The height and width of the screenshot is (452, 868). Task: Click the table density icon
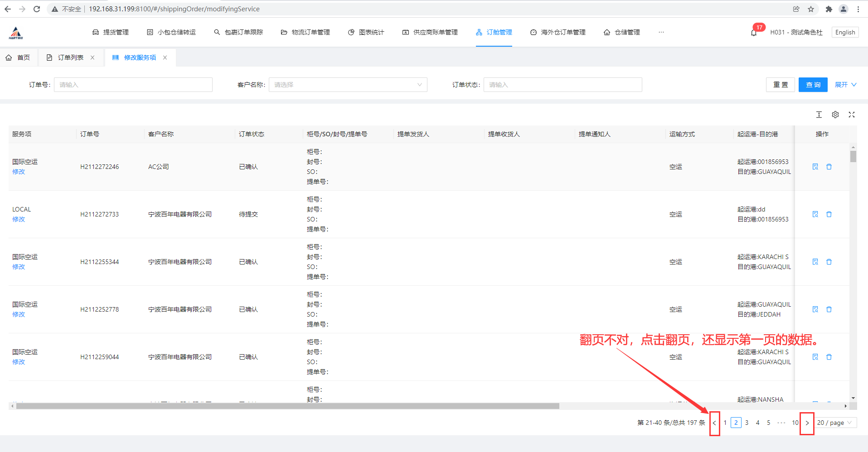pos(819,115)
